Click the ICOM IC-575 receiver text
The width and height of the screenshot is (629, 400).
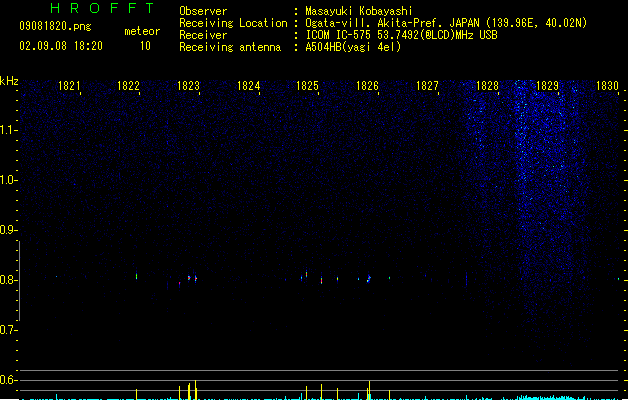[401, 35]
